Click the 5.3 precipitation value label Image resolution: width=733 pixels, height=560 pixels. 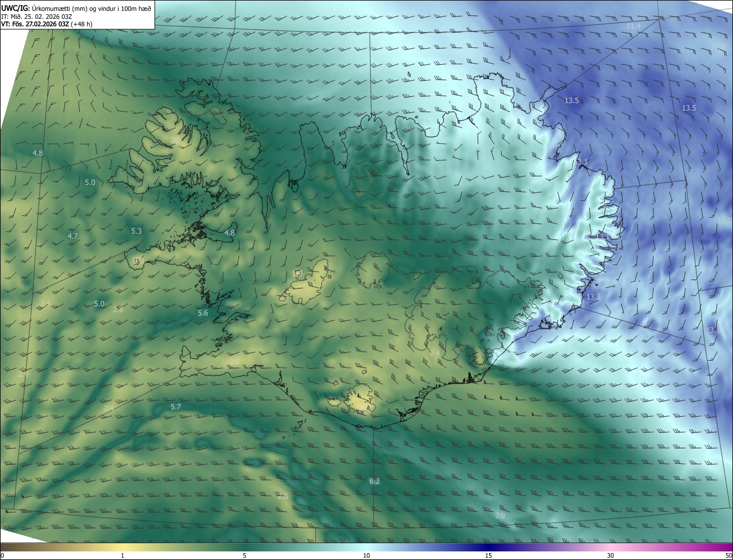click(136, 231)
